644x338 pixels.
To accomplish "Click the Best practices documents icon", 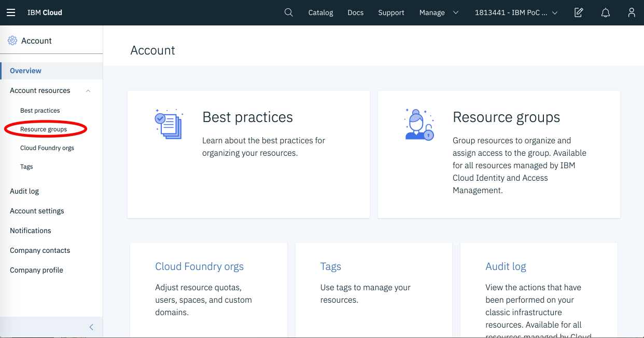I will pos(169,124).
